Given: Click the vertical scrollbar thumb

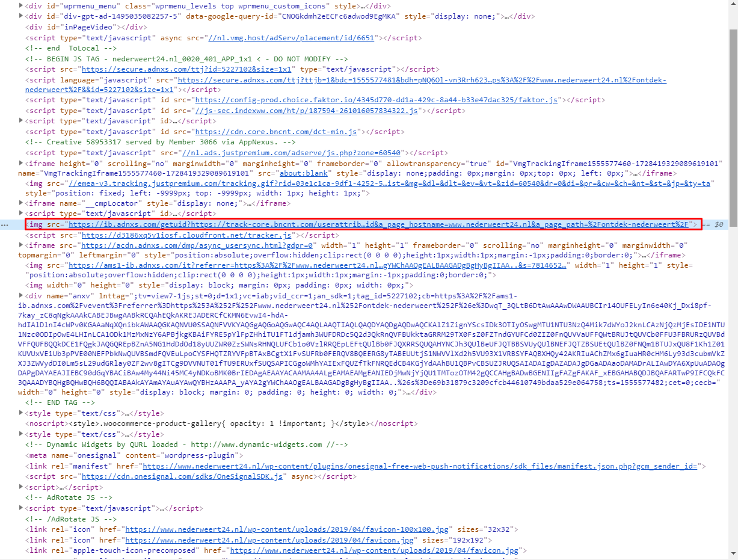Looking at the screenshot, I should (733, 120).
